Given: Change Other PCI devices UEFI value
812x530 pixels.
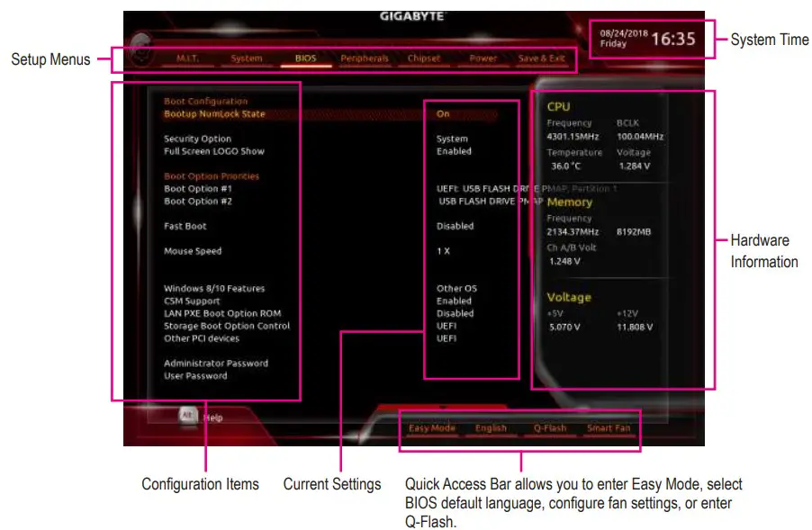Looking at the screenshot, I should (446, 338).
